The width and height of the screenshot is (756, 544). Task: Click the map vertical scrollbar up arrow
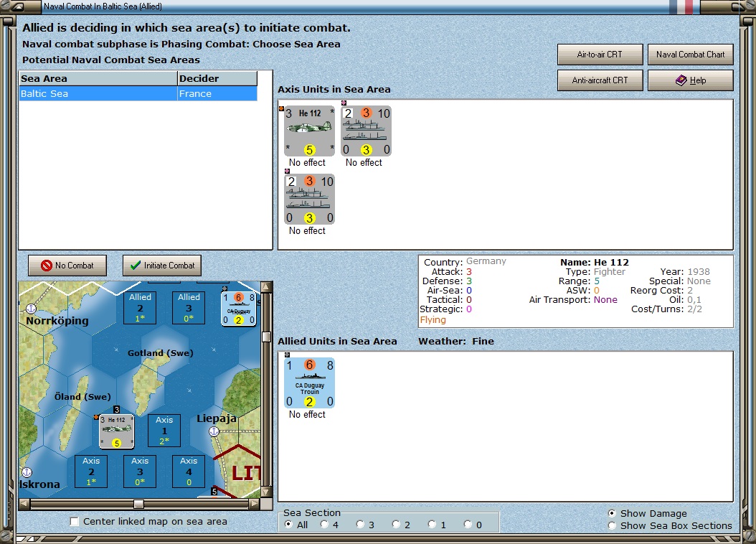tap(266, 287)
